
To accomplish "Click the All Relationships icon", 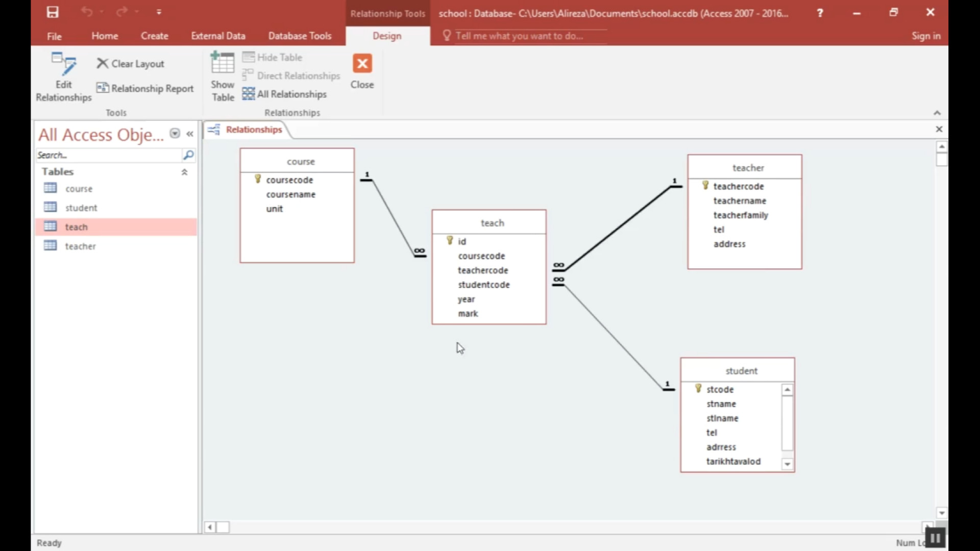I will pyautogui.click(x=249, y=94).
